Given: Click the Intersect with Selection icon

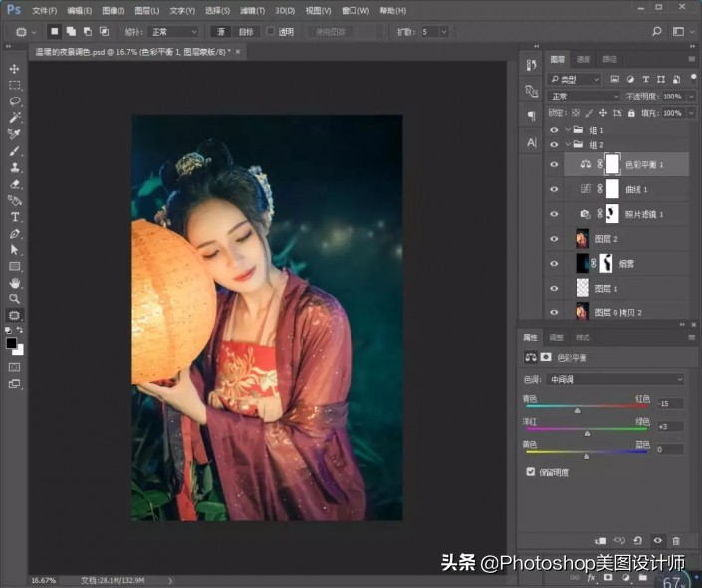Looking at the screenshot, I should tap(104, 31).
